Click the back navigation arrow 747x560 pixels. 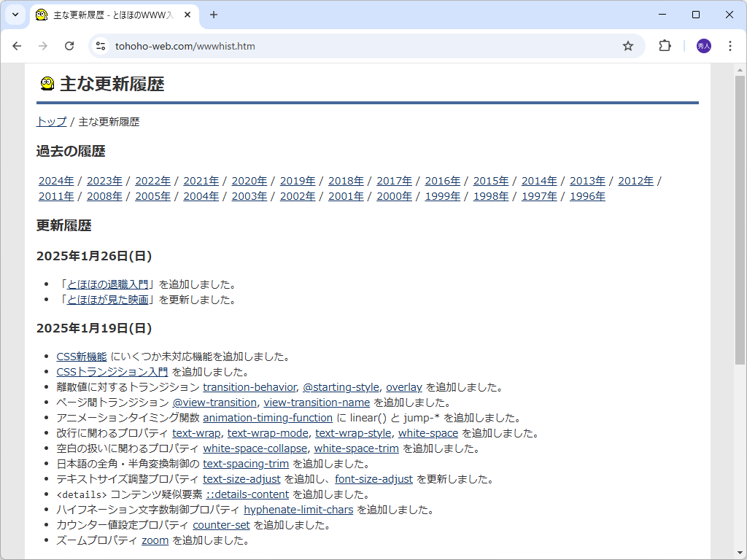[17, 45]
